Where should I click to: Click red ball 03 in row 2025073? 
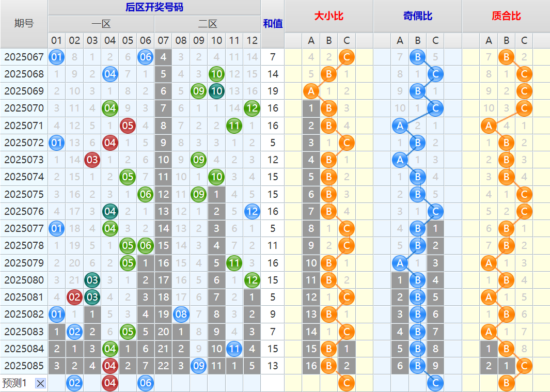tap(92, 160)
